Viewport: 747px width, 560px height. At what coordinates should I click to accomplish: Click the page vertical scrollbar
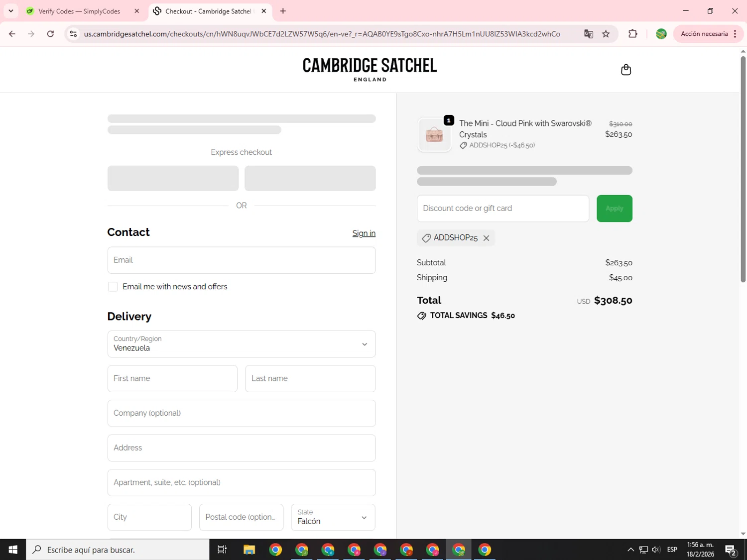pos(743,169)
